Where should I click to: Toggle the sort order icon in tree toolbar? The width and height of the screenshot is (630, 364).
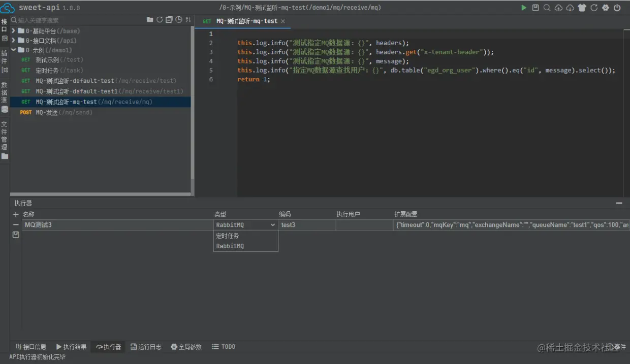tap(188, 20)
